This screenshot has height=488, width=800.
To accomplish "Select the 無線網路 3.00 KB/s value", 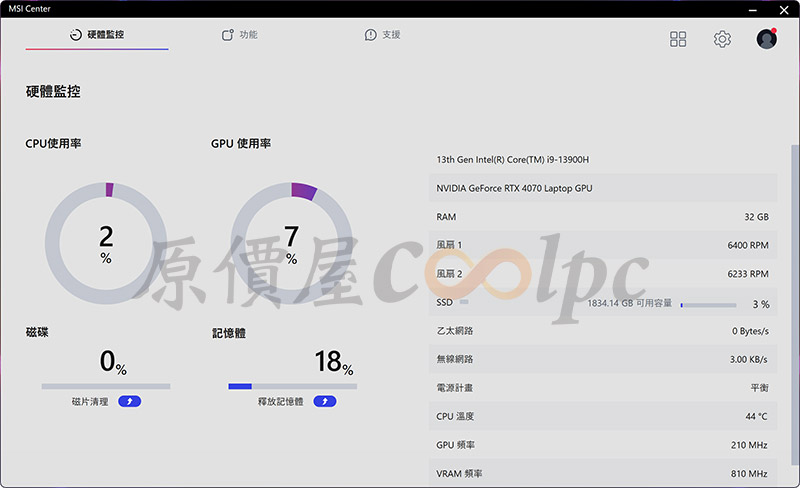I will click(748, 359).
